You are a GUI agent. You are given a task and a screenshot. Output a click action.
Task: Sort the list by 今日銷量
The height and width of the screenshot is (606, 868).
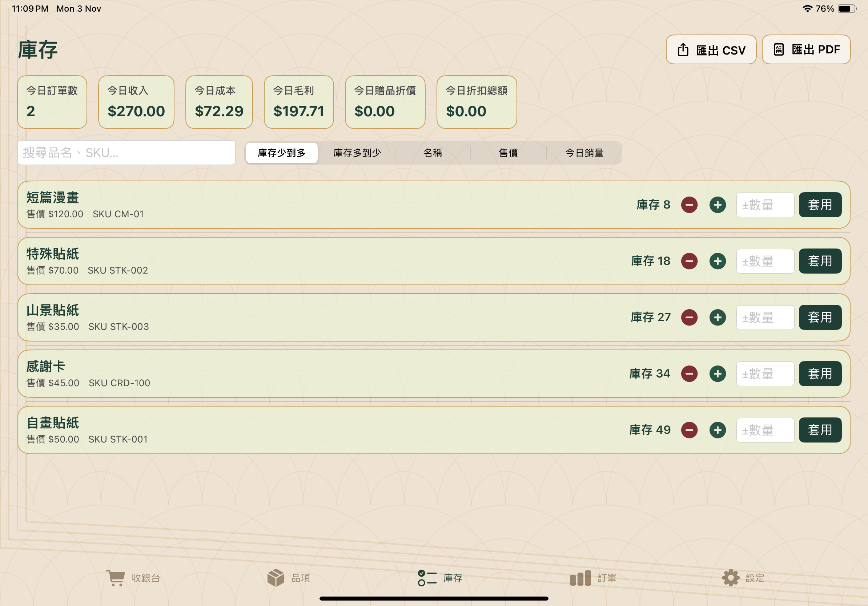[x=584, y=153]
